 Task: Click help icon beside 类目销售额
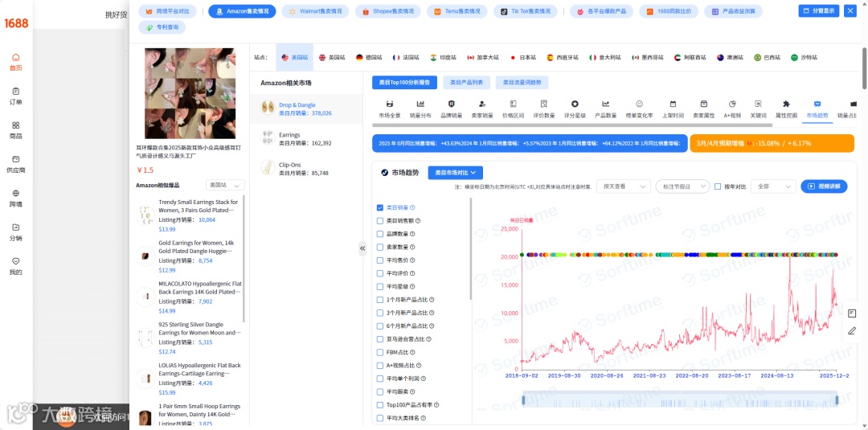pos(419,221)
